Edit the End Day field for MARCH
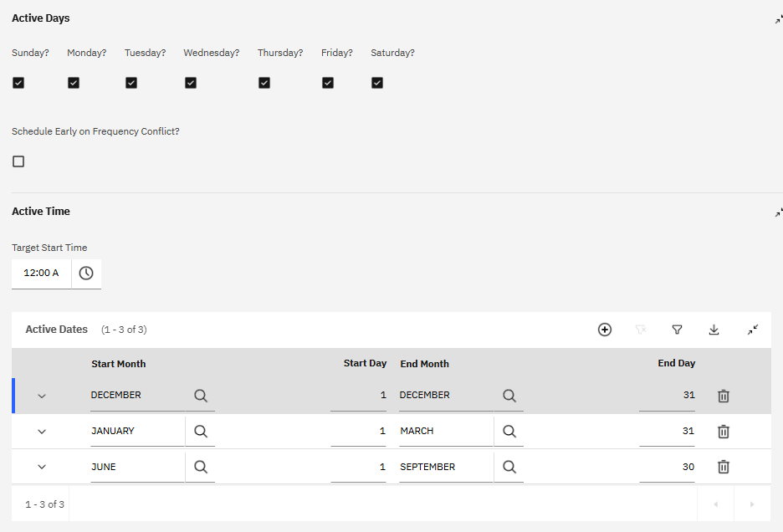Viewport: 783px width, 532px height. tap(667, 432)
